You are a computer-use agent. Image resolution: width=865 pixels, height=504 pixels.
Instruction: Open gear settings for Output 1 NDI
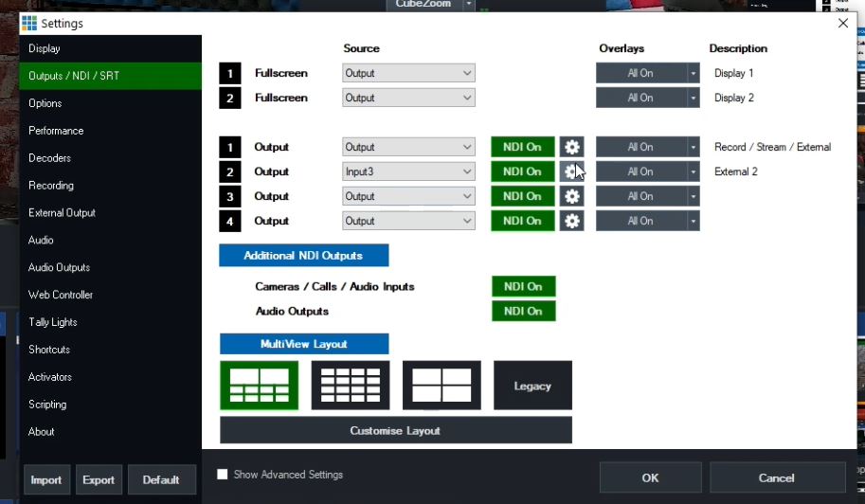point(571,147)
